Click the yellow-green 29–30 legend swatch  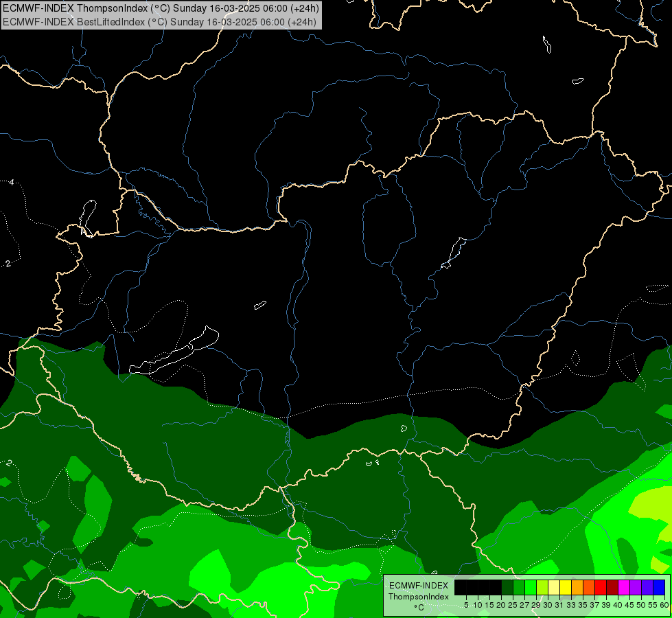tap(542, 587)
